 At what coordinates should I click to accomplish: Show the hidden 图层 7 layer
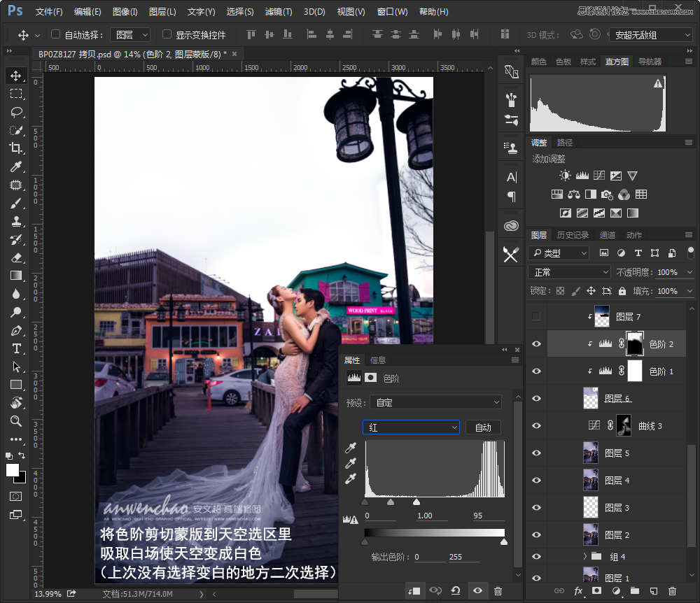point(537,316)
